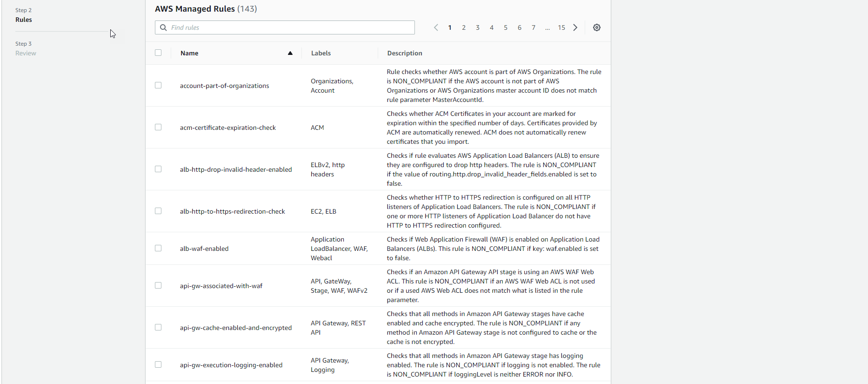This screenshot has height=384, width=868.
Task: Click the previous page arrow
Action: click(436, 27)
